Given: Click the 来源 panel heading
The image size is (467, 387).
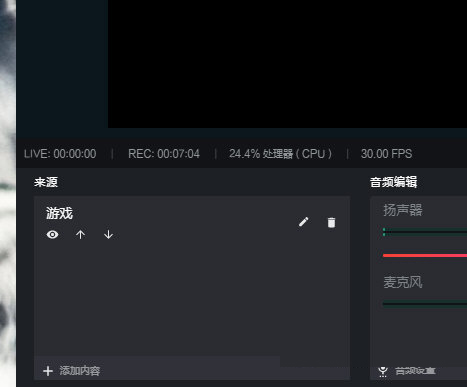Looking at the screenshot, I should pyautogui.click(x=46, y=182).
